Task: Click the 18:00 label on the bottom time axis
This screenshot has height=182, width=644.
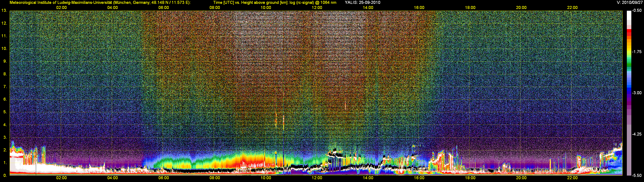Action: 470,178
